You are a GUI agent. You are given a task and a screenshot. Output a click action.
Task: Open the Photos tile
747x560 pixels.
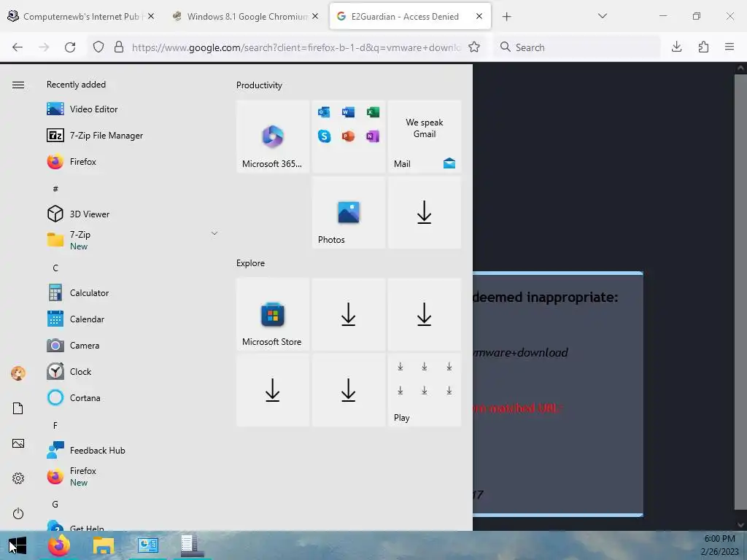click(x=348, y=212)
